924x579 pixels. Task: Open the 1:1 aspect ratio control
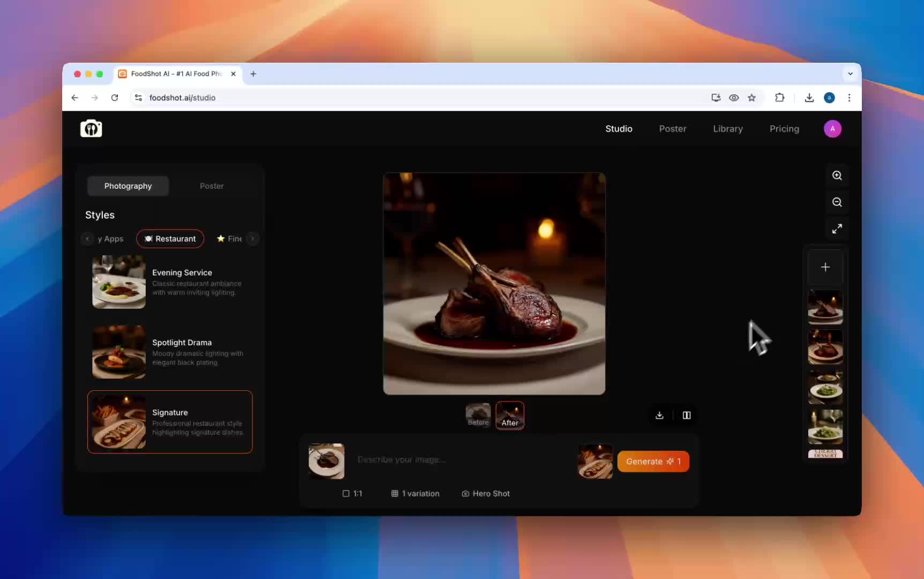pos(352,493)
